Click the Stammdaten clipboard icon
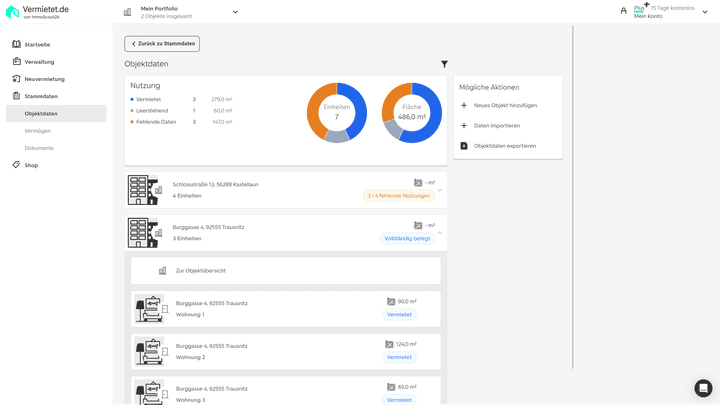The height and width of the screenshot is (405, 720). 17,96
